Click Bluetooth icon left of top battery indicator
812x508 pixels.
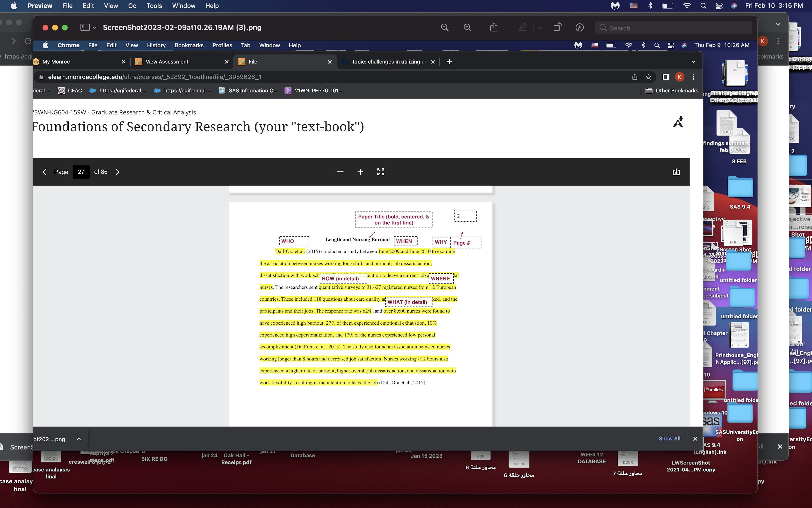click(x=650, y=6)
